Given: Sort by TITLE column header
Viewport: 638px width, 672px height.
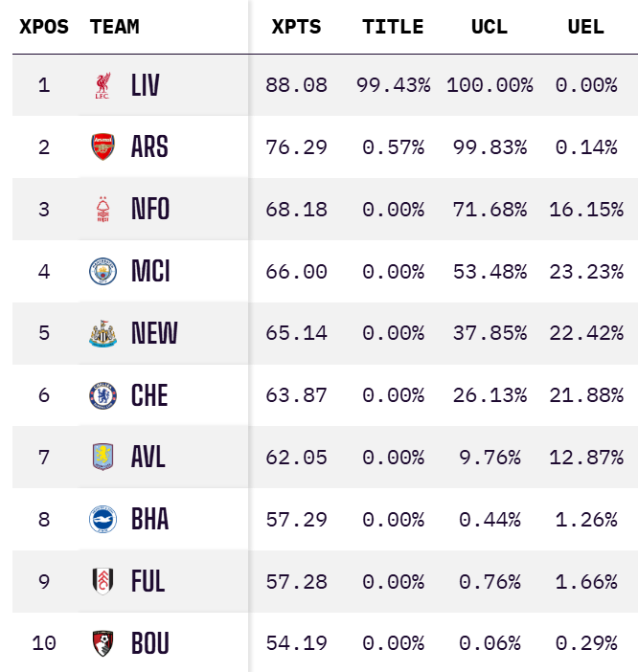Looking at the screenshot, I should (393, 27).
